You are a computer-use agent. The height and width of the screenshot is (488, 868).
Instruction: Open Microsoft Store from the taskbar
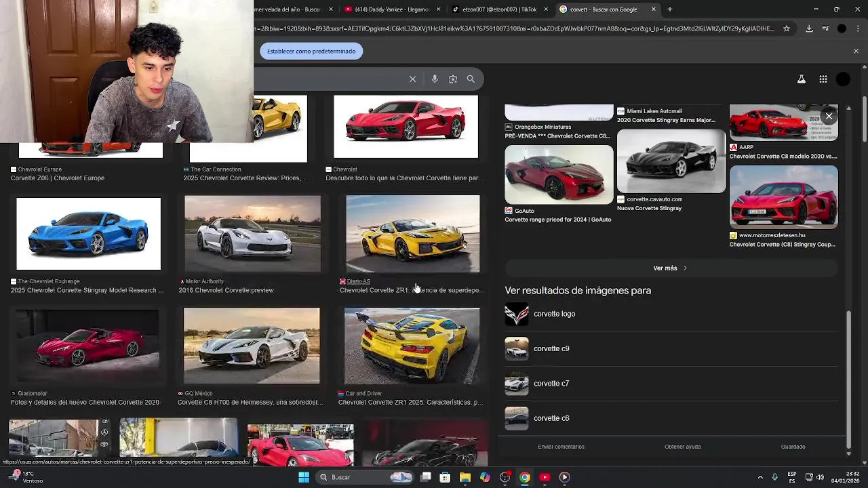(x=445, y=477)
